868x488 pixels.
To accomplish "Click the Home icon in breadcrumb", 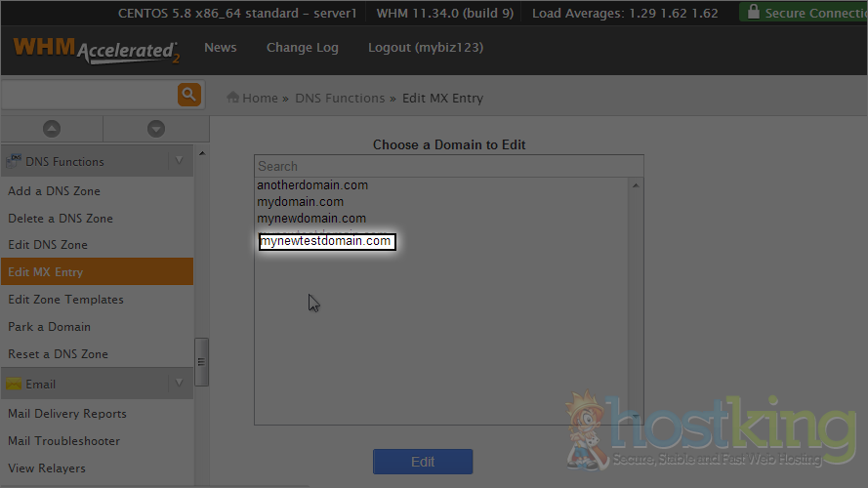I will click(233, 98).
